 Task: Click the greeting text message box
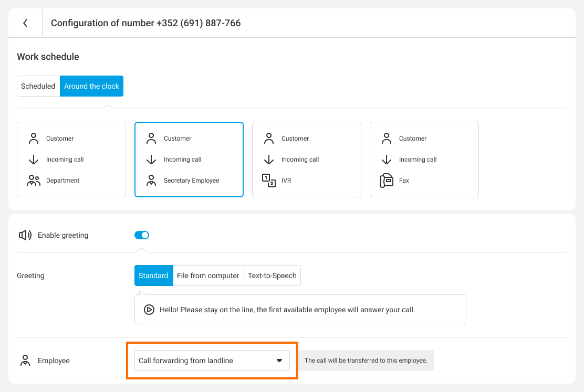click(305, 310)
